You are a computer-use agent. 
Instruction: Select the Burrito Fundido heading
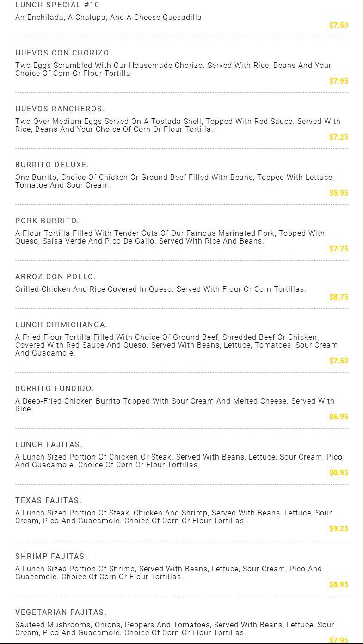click(55, 389)
